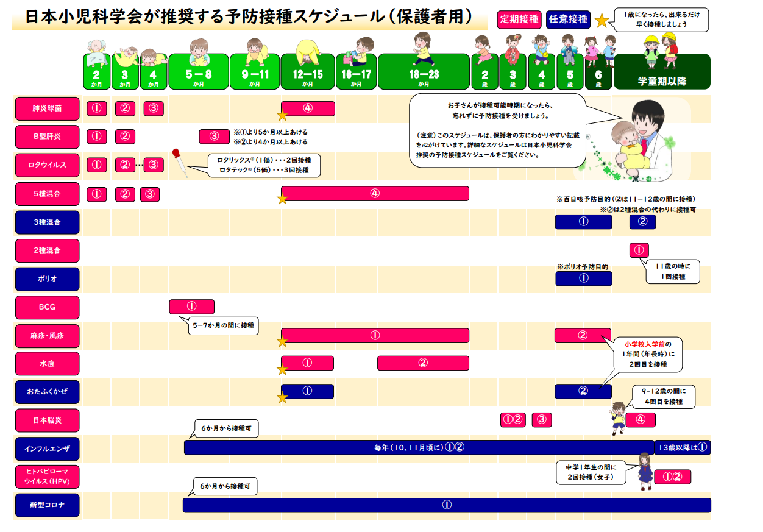
Task: Click the dropper icon in the ロタウイルス row
Action: [181, 163]
